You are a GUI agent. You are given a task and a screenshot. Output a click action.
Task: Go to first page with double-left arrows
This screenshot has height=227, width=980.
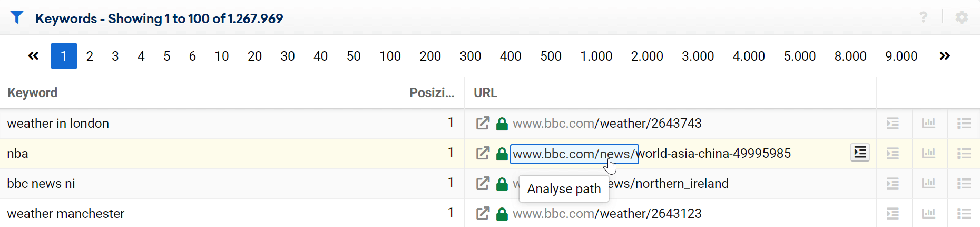coord(33,56)
